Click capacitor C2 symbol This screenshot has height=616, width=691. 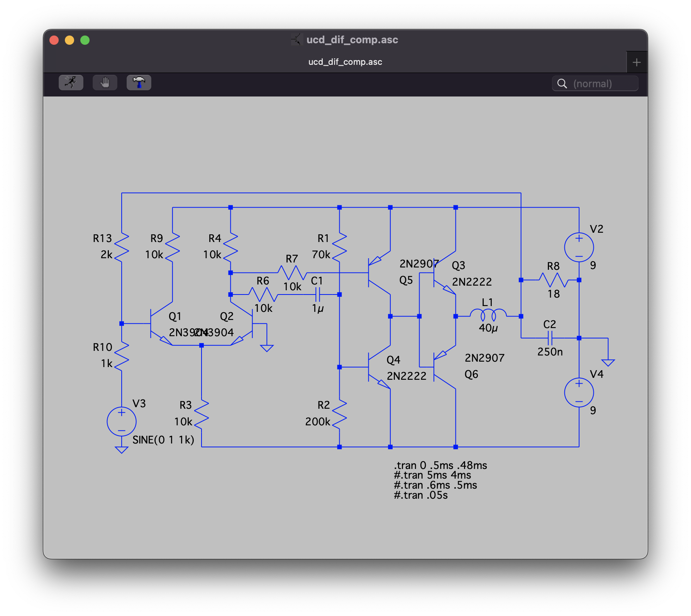(x=550, y=338)
